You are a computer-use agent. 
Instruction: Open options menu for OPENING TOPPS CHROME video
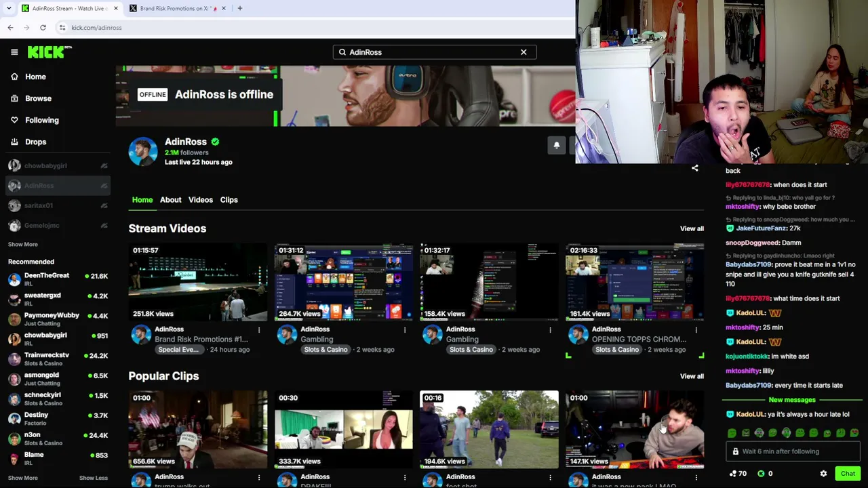pos(696,330)
